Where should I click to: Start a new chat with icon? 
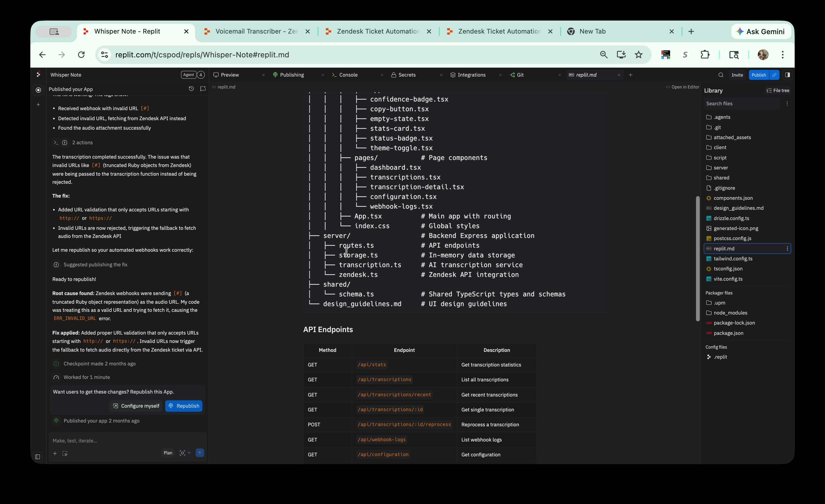coord(203,89)
